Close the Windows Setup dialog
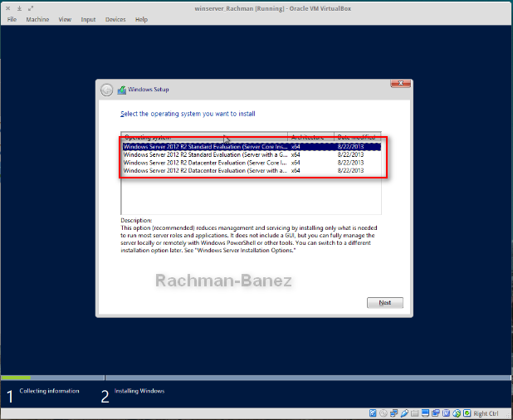The height and width of the screenshot is (420, 513). click(400, 84)
